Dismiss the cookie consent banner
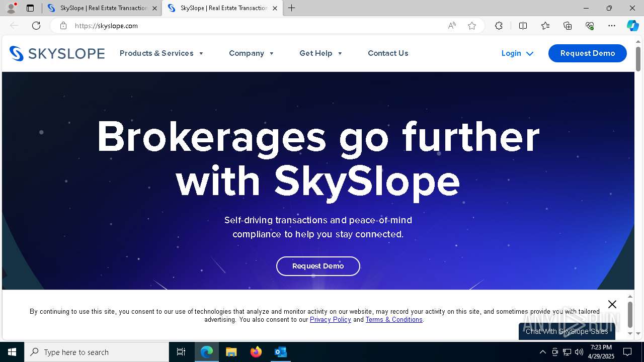The width and height of the screenshot is (644, 362). tap(612, 304)
